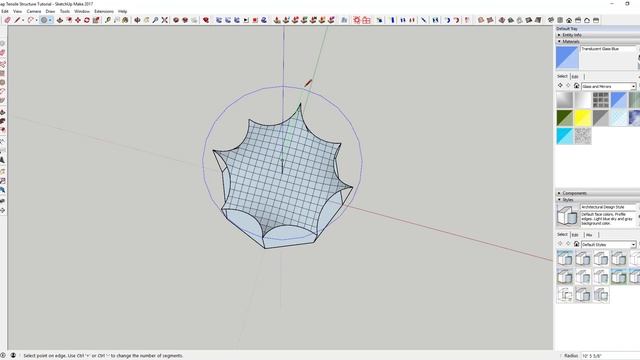
Task: Open the Extension Warehouse icon
Action: pos(185,20)
